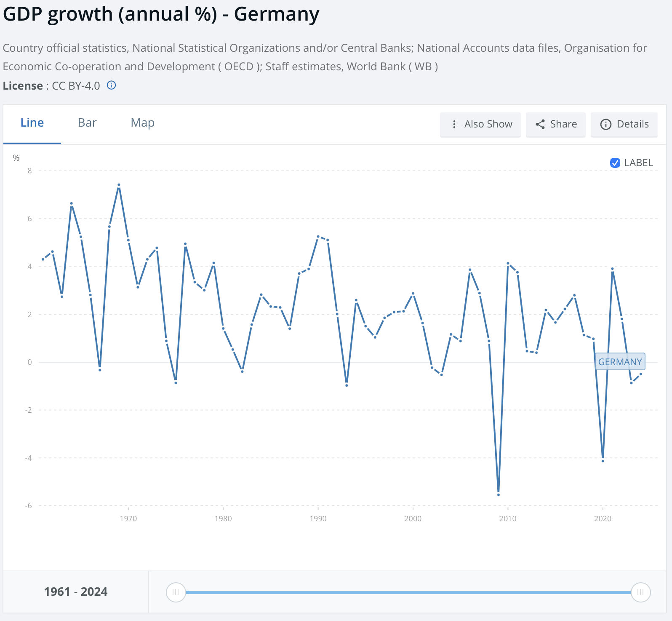Click the 1961 - 2024 year range text
The width and height of the screenshot is (672, 621).
(76, 592)
